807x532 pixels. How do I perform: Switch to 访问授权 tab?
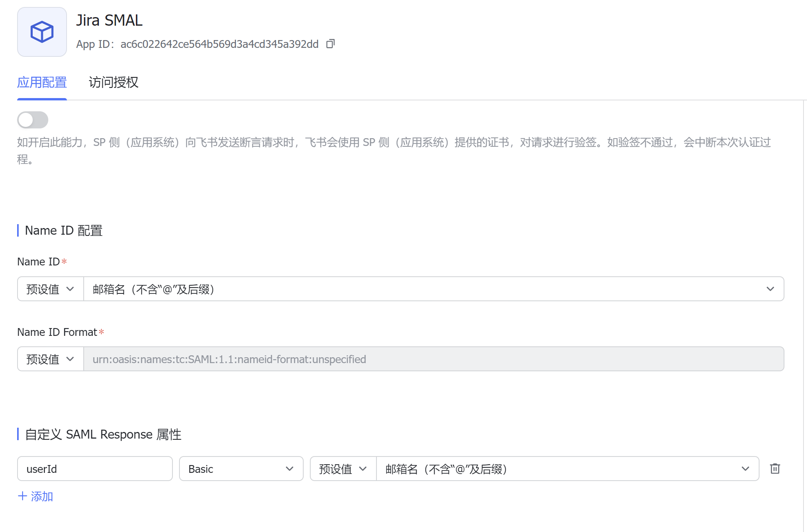click(x=113, y=83)
